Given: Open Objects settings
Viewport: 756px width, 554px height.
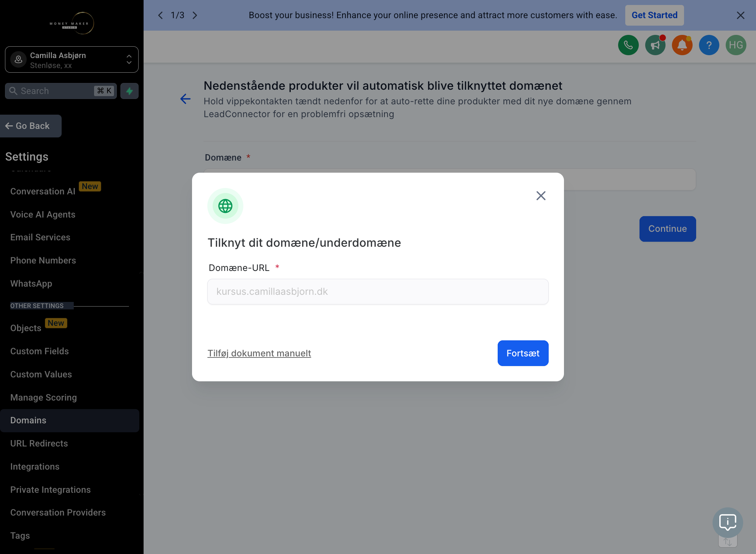Looking at the screenshot, I should 26,328.
